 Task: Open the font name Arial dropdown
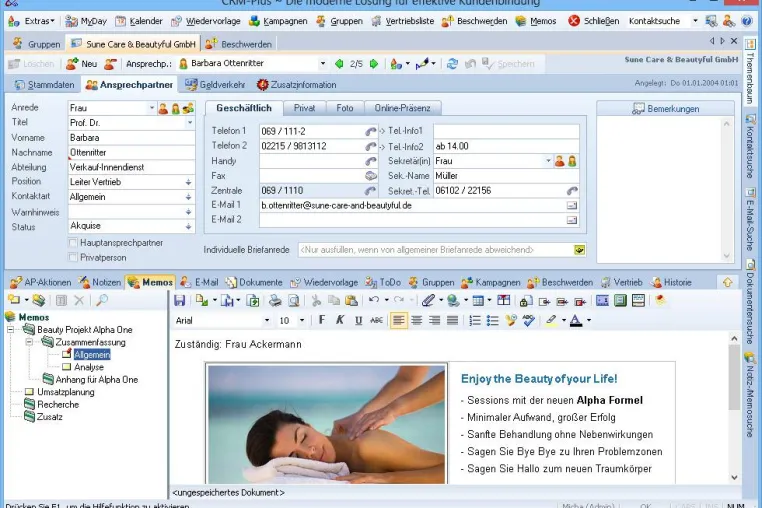tap(266, 320)
